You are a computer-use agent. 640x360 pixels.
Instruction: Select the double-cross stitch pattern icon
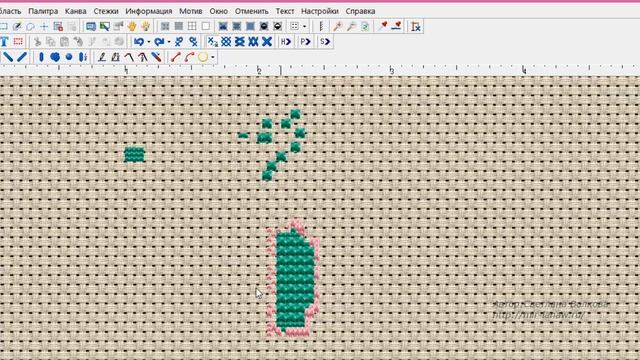(x=226, y=42)
